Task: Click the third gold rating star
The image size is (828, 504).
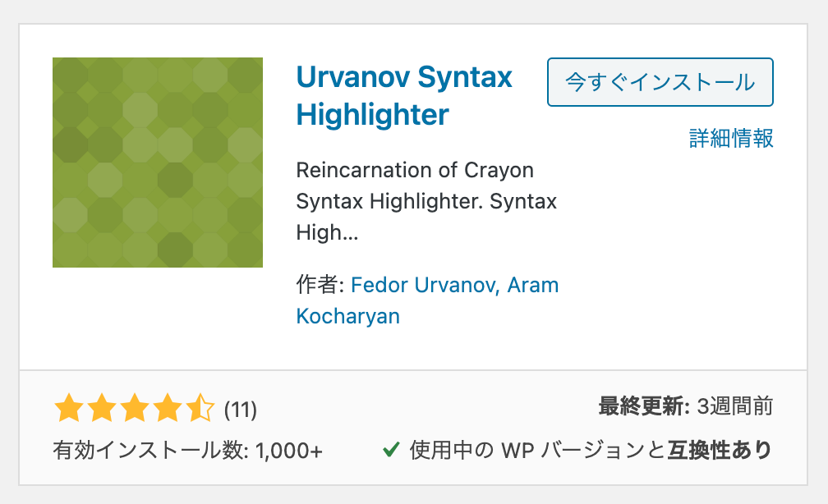Action: [134, 408]
